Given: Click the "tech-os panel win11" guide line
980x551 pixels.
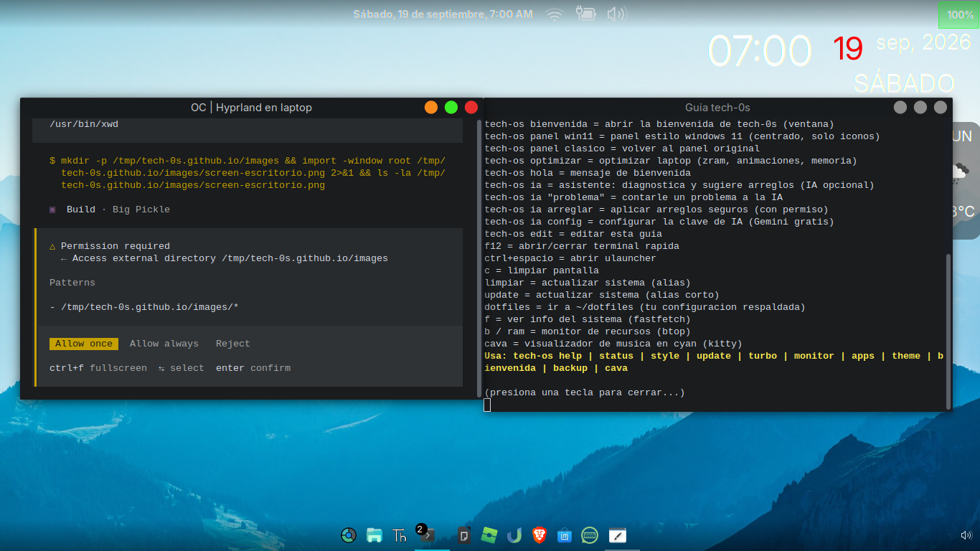Looking at the screenshot, I should point(682,136).
